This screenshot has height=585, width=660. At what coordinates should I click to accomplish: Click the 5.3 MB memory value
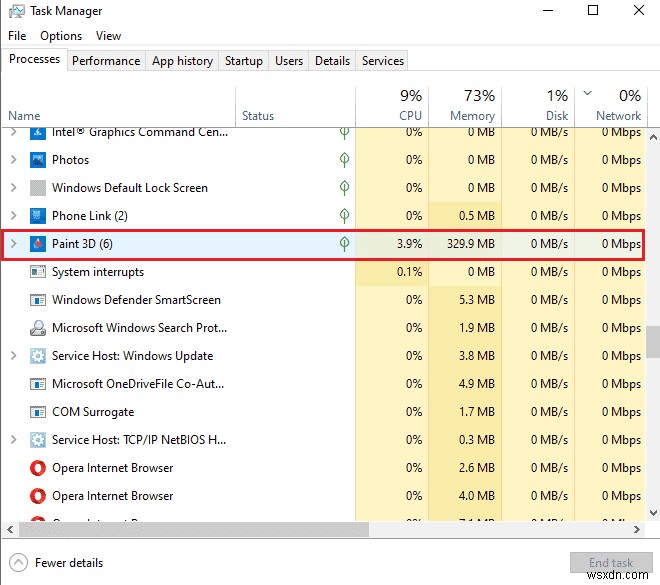point(476,300)
